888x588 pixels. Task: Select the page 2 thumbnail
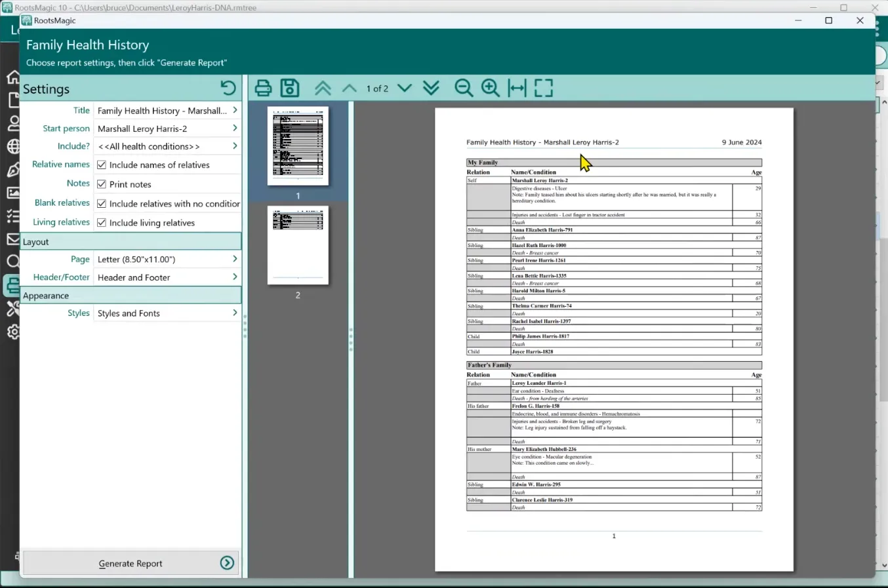(x=298, y=245)
